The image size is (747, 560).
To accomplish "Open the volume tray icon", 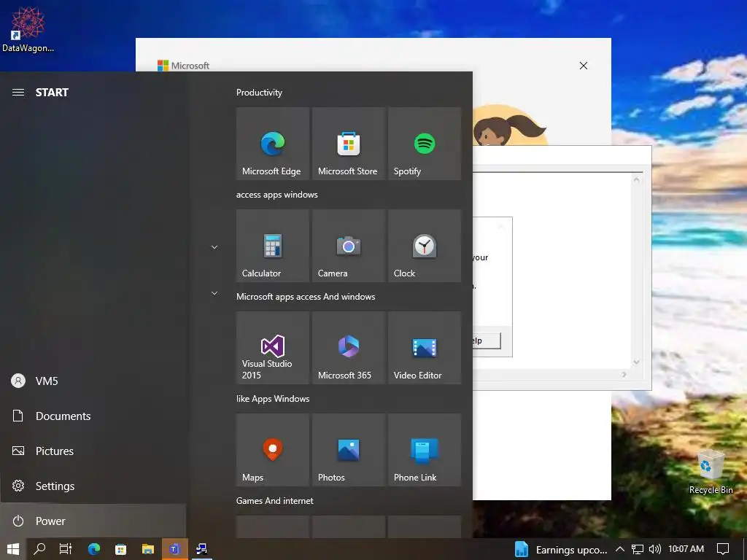I will coord(655,549).
